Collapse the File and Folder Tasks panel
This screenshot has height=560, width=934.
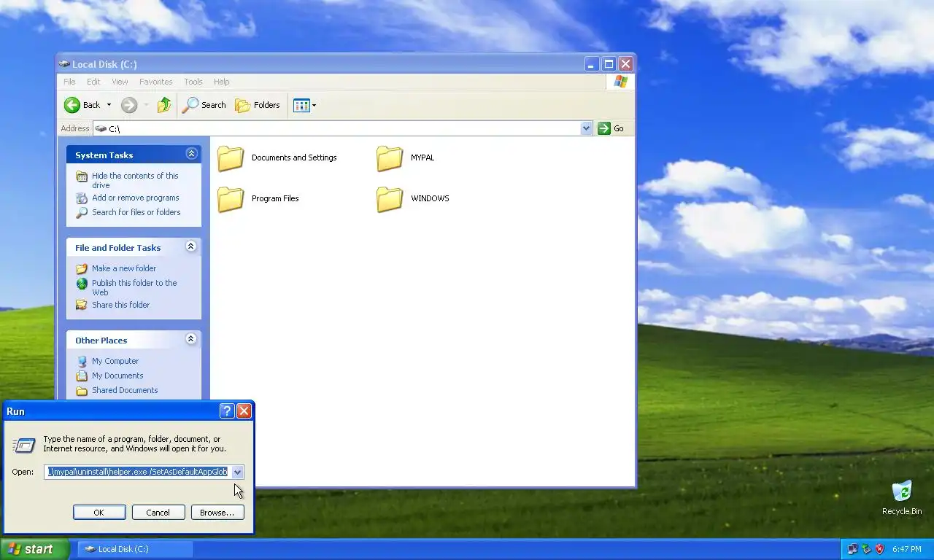tap(191, 246)
